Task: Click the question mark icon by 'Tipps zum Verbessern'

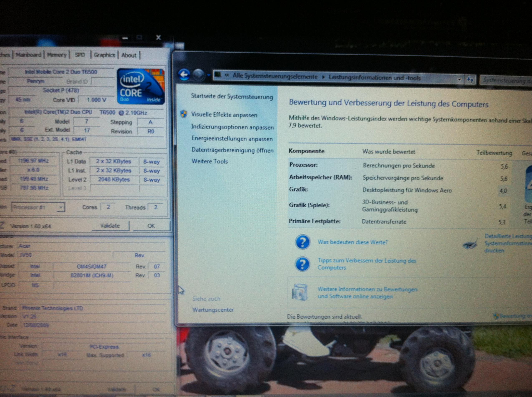Action: coord(302,264)
